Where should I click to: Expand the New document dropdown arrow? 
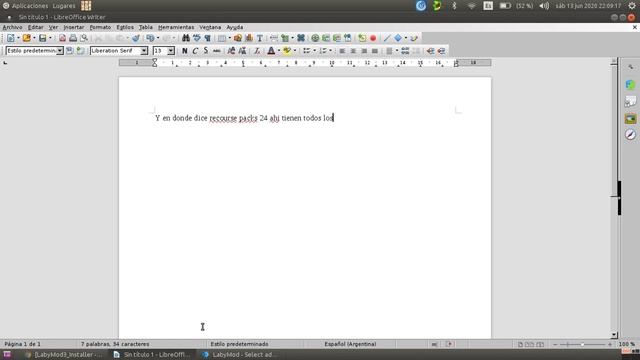(18, 38)
